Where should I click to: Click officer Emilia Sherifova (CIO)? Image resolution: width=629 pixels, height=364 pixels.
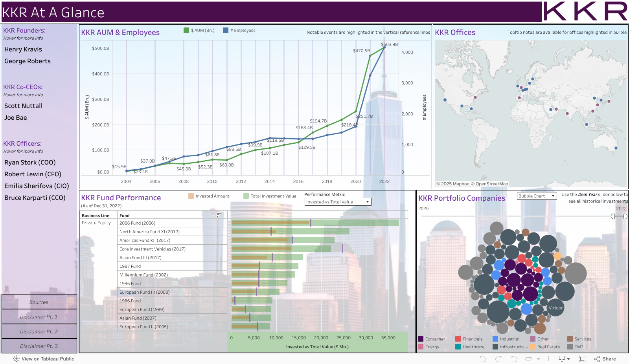point(37,186)
